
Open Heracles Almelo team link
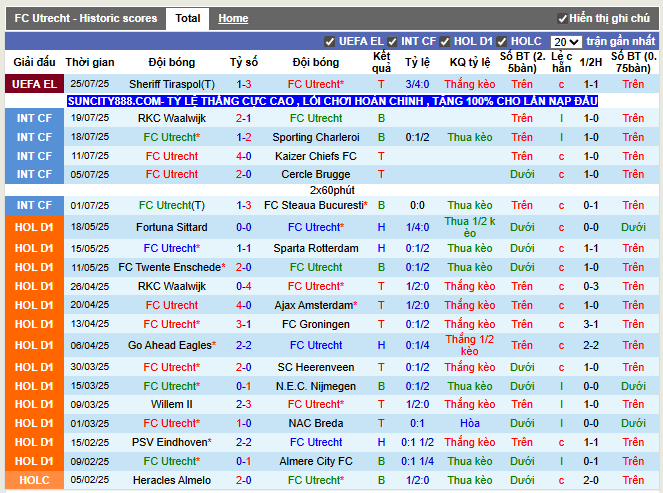pyautogui.click(x=172, y=480)
